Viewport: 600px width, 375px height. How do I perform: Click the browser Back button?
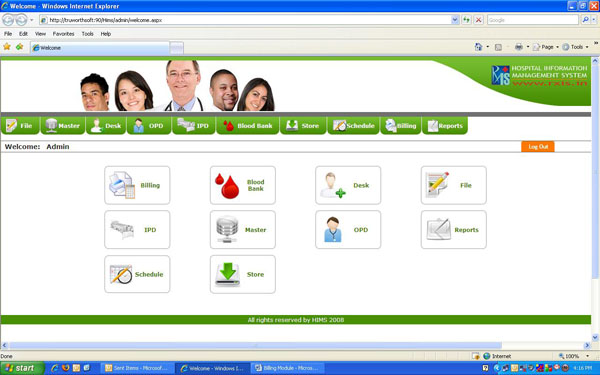8,20
